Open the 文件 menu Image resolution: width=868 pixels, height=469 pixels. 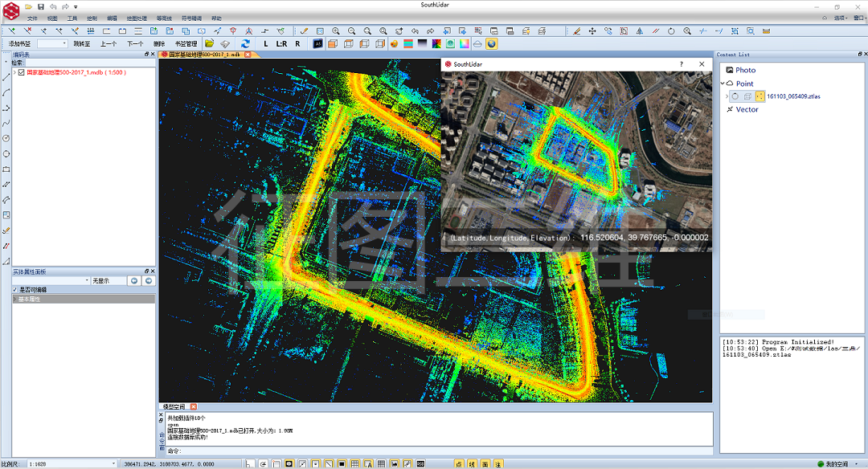click(33, 18)
